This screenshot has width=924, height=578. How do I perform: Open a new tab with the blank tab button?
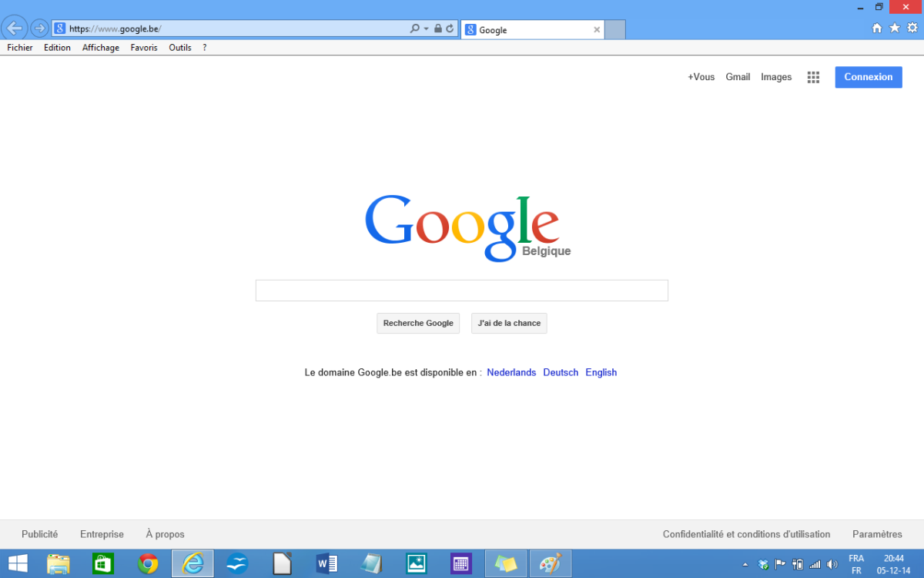(x=615, y=30)
